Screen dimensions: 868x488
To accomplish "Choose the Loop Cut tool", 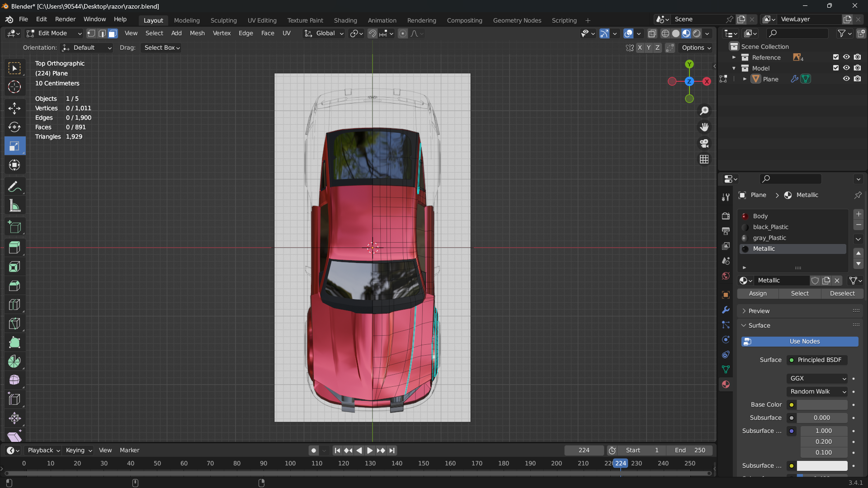I will tap(14, 305).
